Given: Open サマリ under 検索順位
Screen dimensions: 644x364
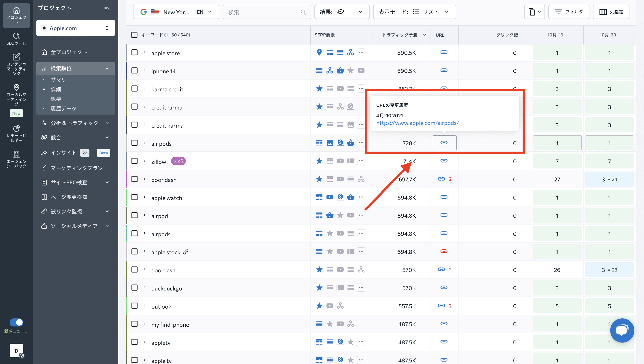Looking at the screenshot, I should [58, 80].
